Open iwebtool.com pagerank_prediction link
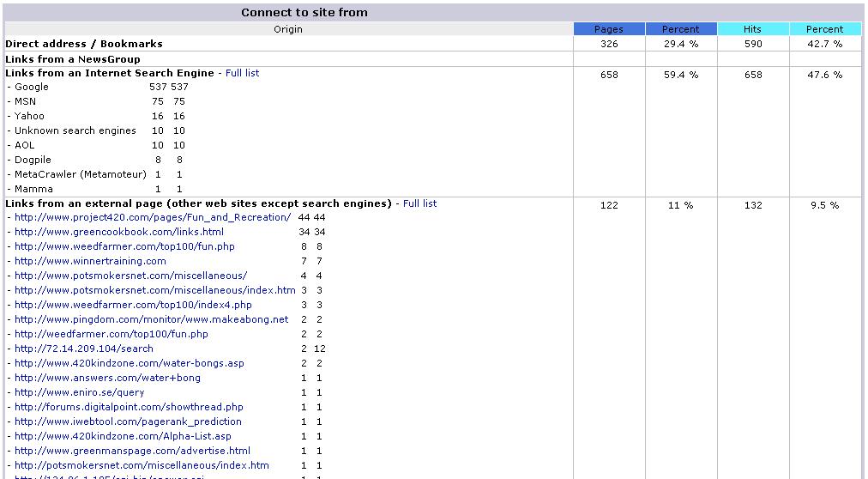Viewport: 868px width, 479px height. (x=128, y=421)
